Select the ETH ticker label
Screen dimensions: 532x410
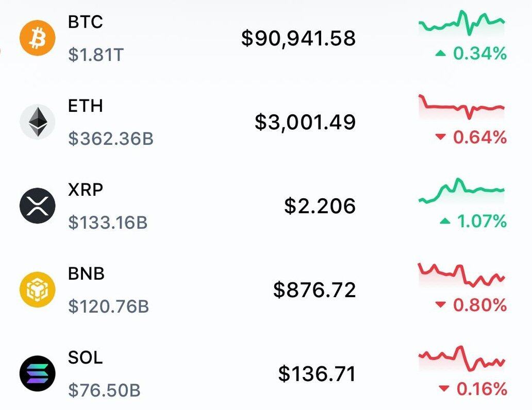pyautogui.click(x=85, y=106)
